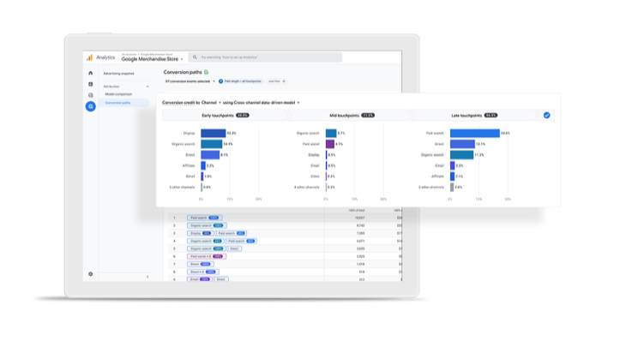Click the purple Paid social bar in Mid touchpoints
Screen dimensions: 644x341
tap(330, 144)
